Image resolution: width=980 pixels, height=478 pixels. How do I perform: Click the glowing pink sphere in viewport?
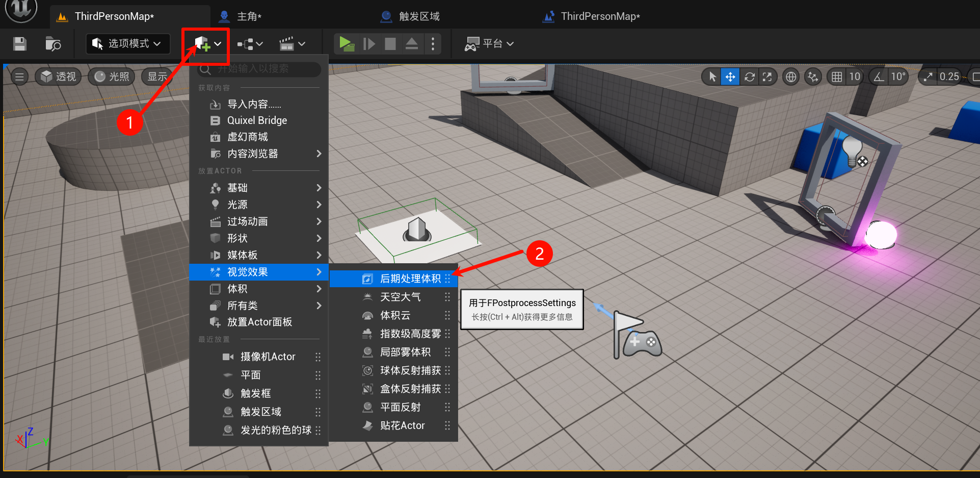click(881, 235)
